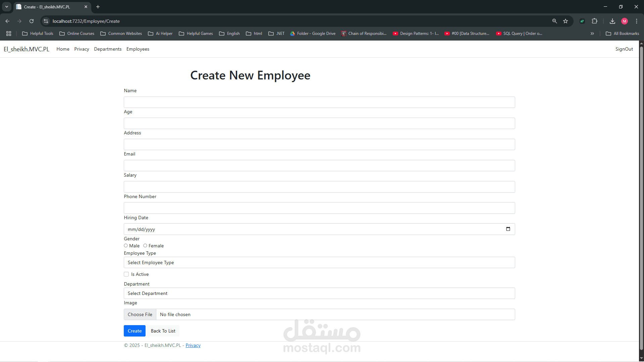Select the Male gender radio button

point(126,246)
